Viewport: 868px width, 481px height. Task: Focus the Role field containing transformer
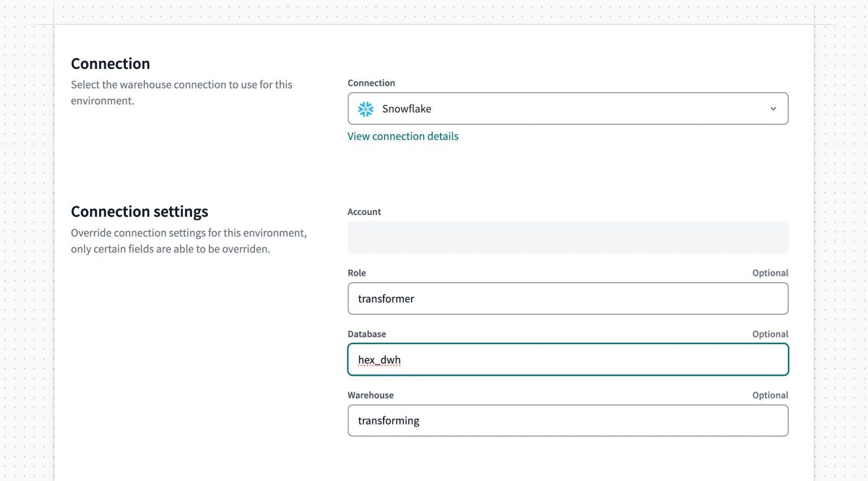(568, 299)
